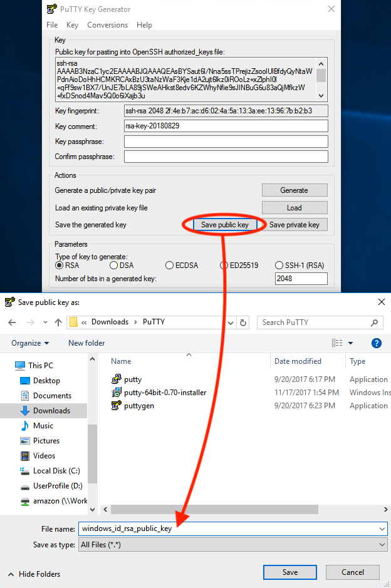Click the Refresh icon beside the address bar

point(243,322)
